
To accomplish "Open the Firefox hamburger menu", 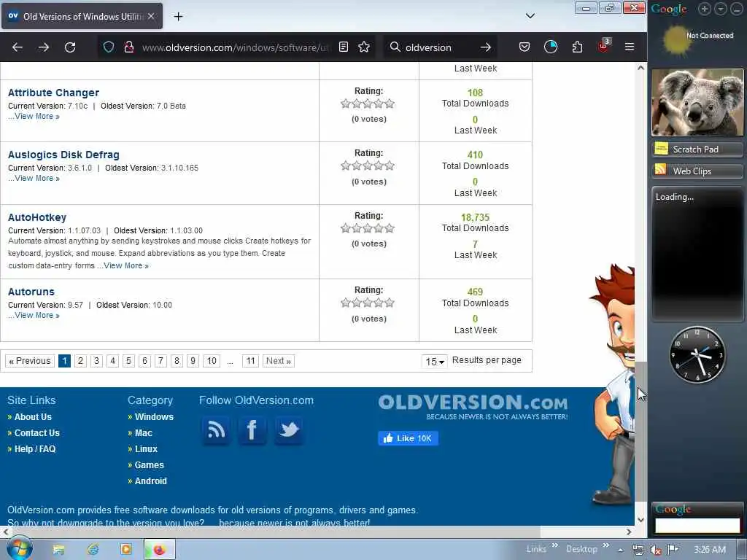I will [630, 47].
